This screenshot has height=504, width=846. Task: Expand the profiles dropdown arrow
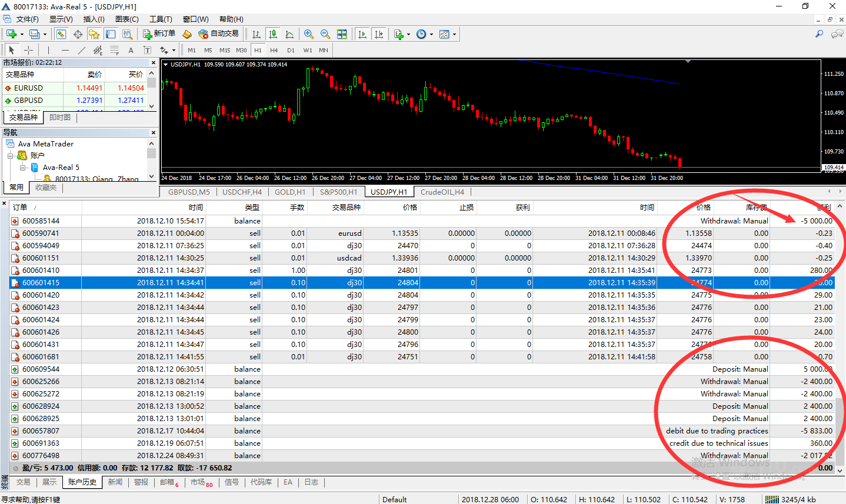(45, 34)
